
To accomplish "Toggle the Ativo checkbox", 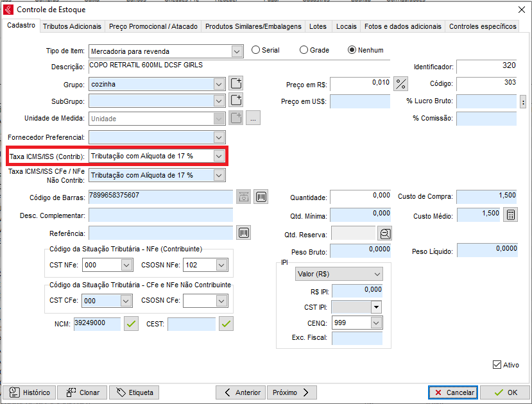I will pos(497,364).
